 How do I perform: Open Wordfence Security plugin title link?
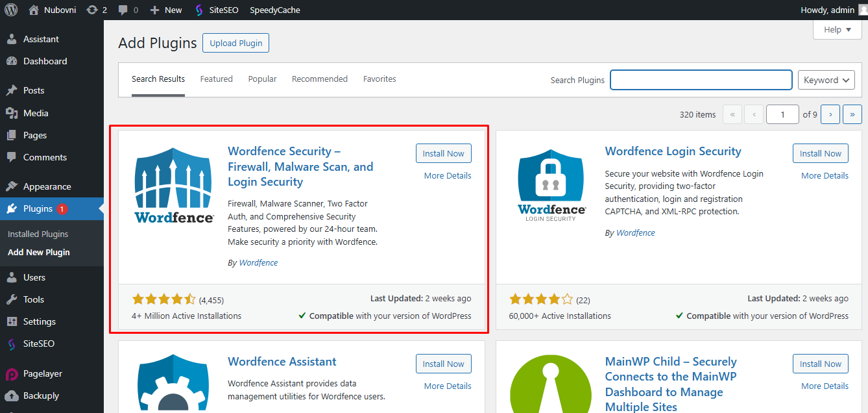pyautogui.click(x=300, y=166)
